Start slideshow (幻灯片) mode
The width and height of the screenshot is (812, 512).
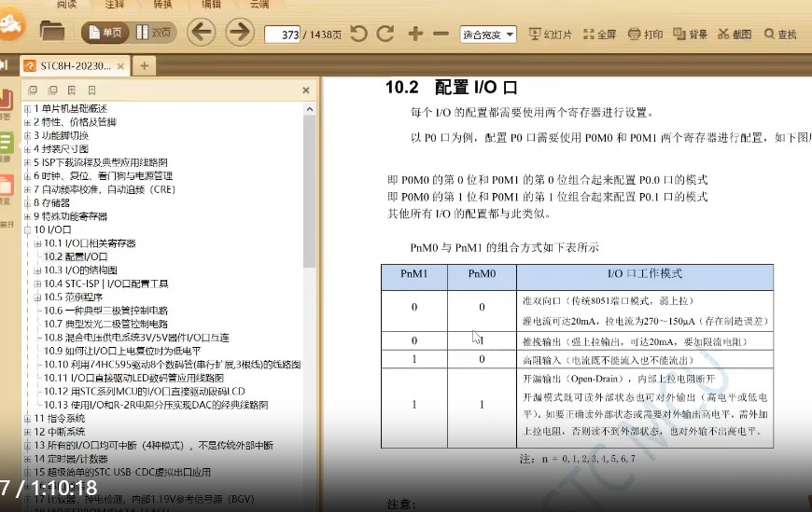coord(550,35)
